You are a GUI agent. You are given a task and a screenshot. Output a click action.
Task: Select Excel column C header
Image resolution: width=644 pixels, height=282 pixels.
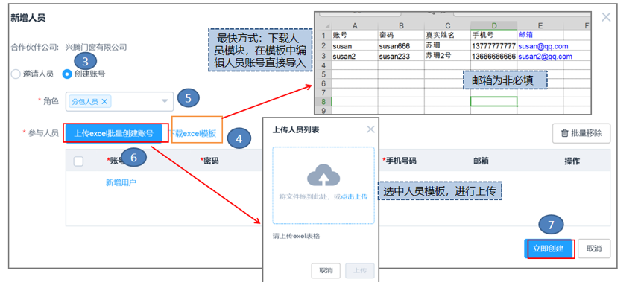(447, 25)
